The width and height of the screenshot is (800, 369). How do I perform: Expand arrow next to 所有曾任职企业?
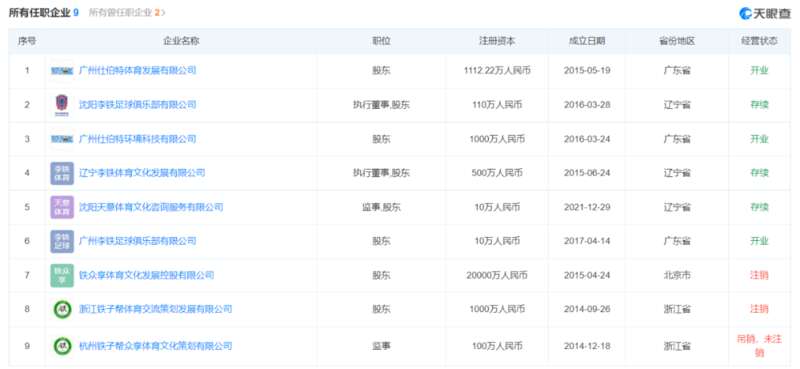(x=163, y=13)
